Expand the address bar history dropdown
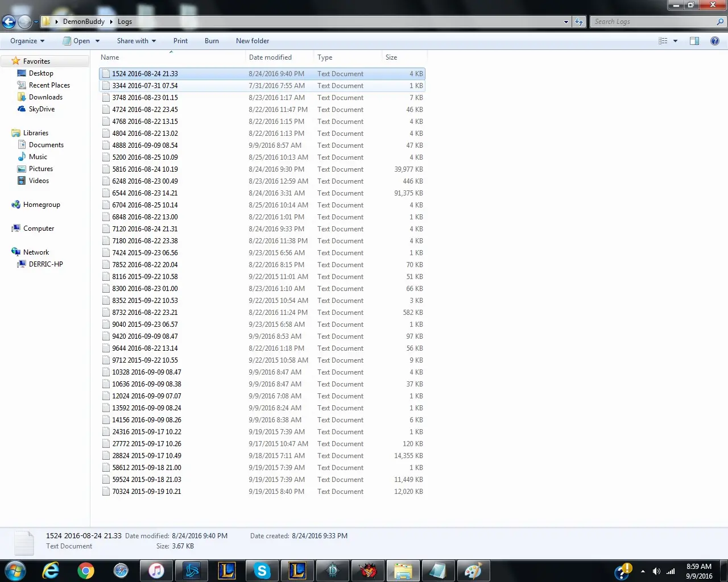Image resolution: width=728 pixels, height=582 pixels. pos(566,22)
